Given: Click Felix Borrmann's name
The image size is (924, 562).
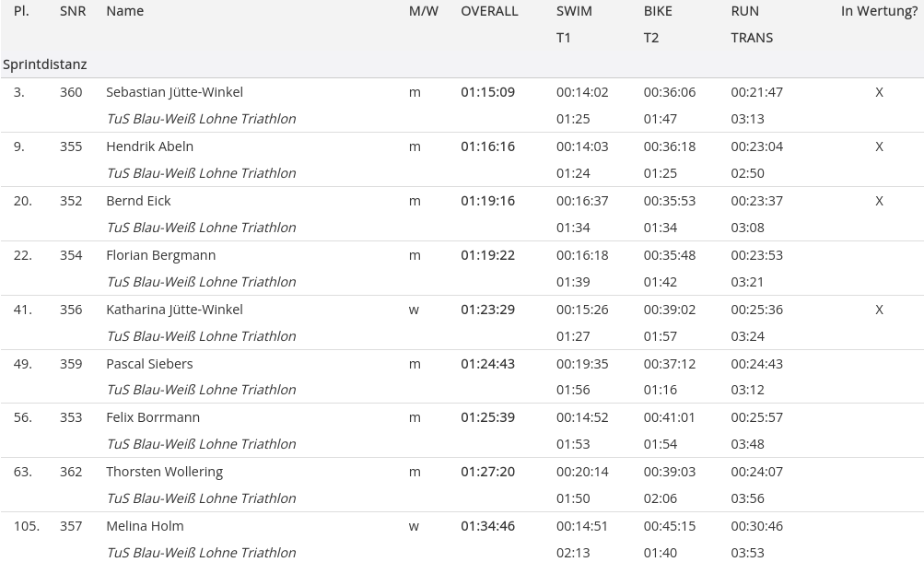Looking at the screenshot, I should [x=153, y=417].
